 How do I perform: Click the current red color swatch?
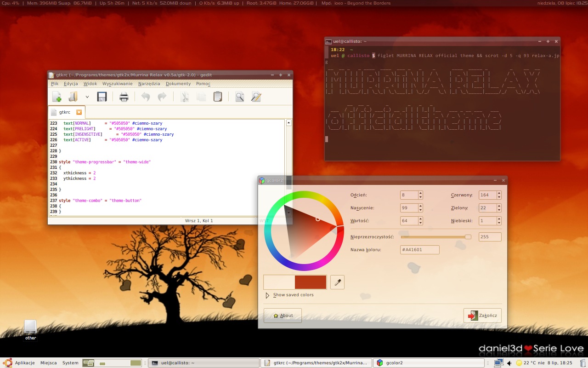[311, 282]
